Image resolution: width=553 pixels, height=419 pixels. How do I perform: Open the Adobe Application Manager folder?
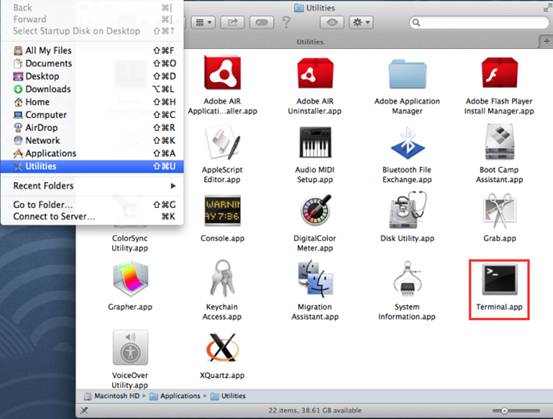pos(407,74)
